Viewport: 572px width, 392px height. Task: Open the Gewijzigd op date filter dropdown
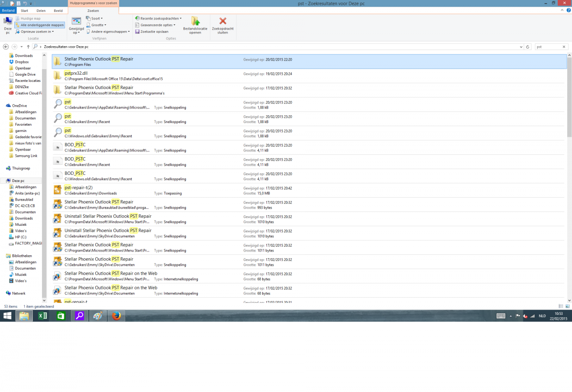click(x=76, y=25)
